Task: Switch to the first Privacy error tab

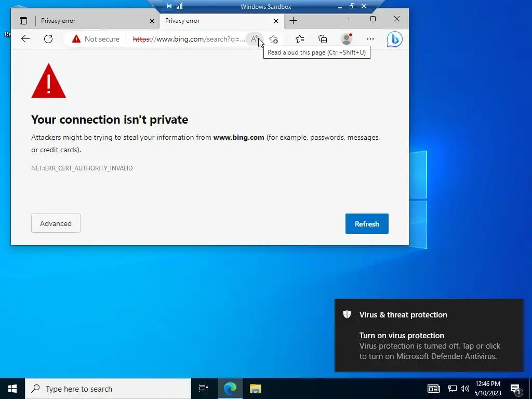Action: [x=90, y=21]
